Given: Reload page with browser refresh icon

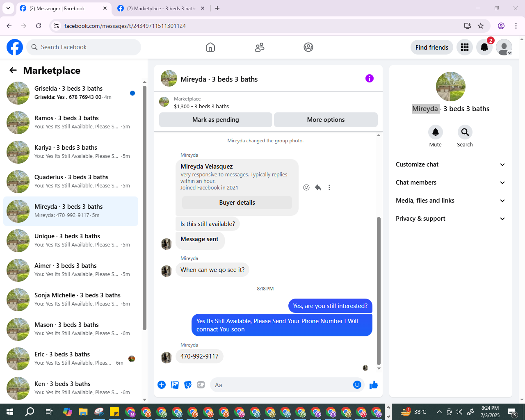Looking at the screenshot, I should click(39, 26).
